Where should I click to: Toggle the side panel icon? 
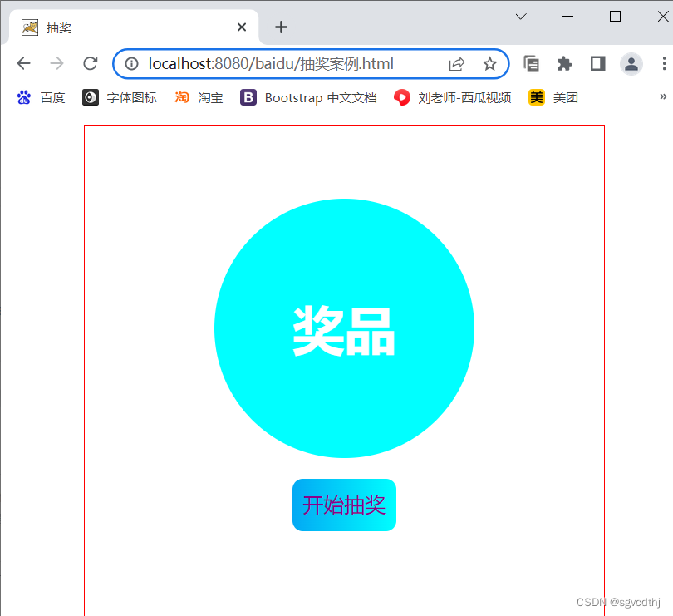598,63
